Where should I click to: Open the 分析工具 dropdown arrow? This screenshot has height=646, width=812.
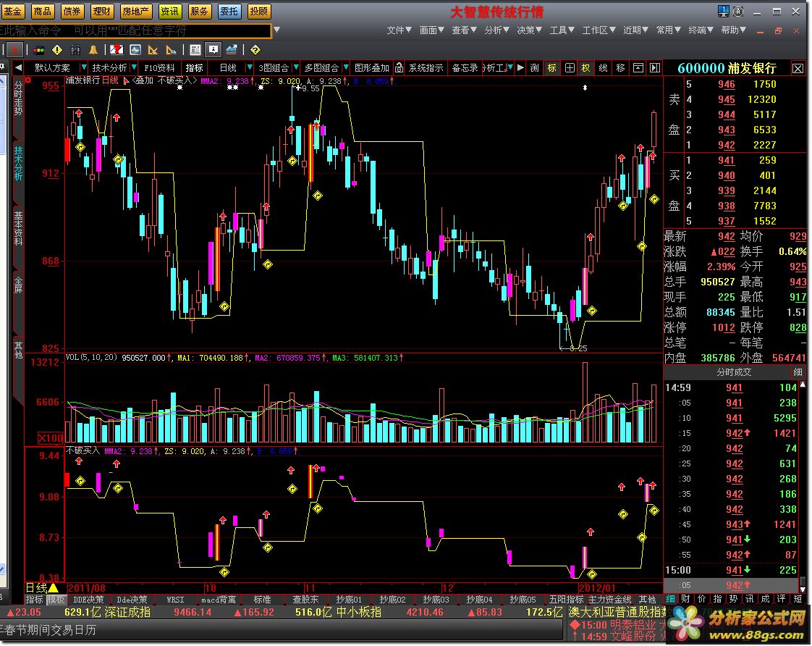click(x=510, y=68)
